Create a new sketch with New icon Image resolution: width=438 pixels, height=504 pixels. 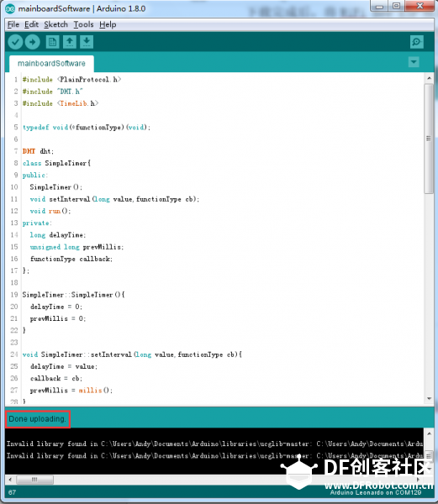tap(52, 42)
